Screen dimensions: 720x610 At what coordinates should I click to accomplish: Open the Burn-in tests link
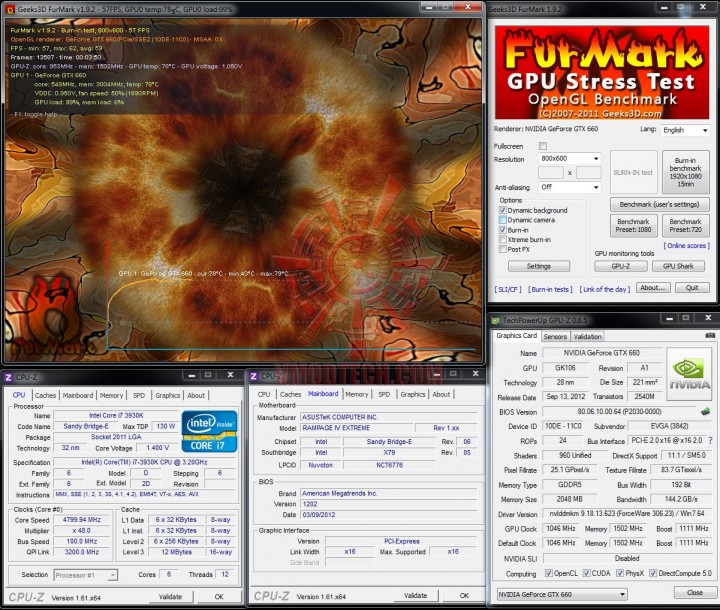550,289
